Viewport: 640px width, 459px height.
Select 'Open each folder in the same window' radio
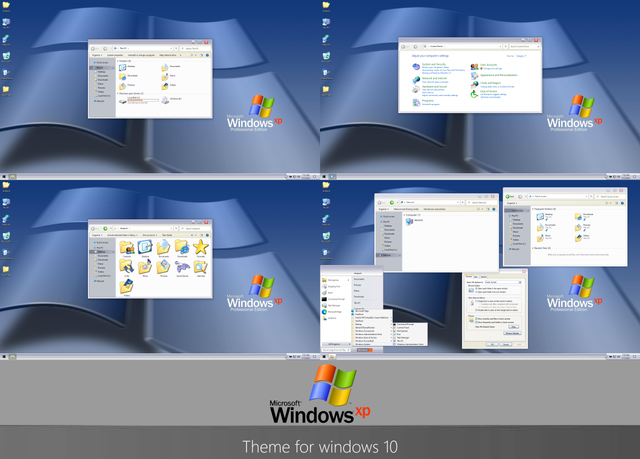click(x=476, y=288)
